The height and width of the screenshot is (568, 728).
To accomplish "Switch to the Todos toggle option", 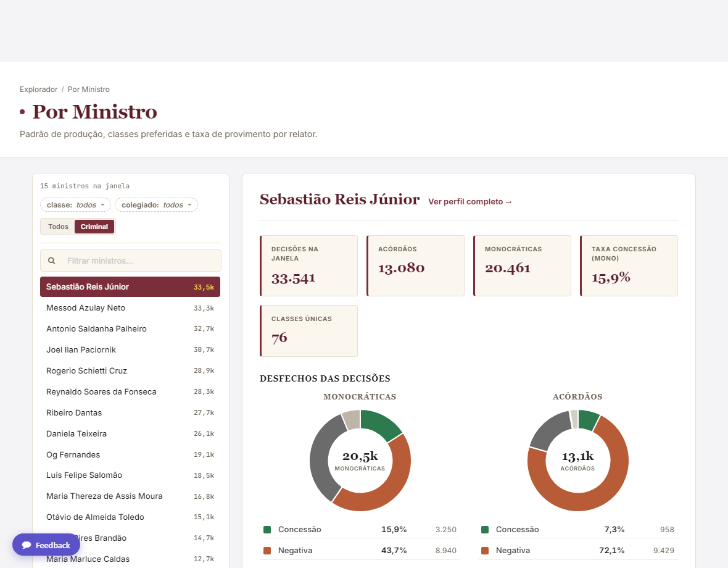I will [x=58, y=227].
